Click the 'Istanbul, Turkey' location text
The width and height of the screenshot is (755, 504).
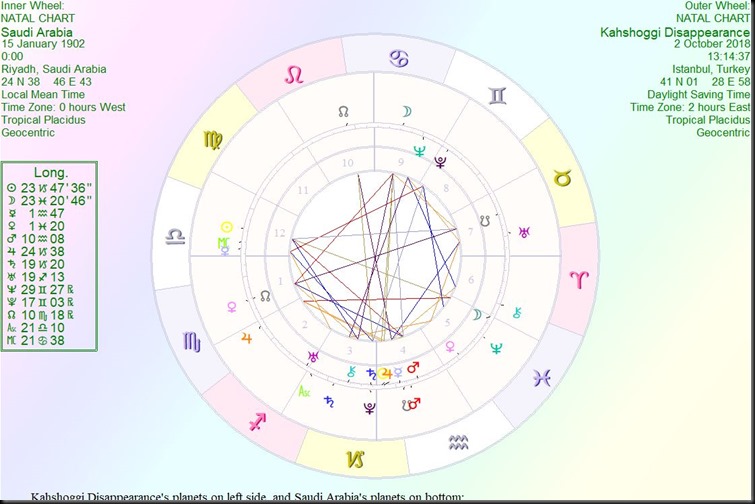pos(711,69)
